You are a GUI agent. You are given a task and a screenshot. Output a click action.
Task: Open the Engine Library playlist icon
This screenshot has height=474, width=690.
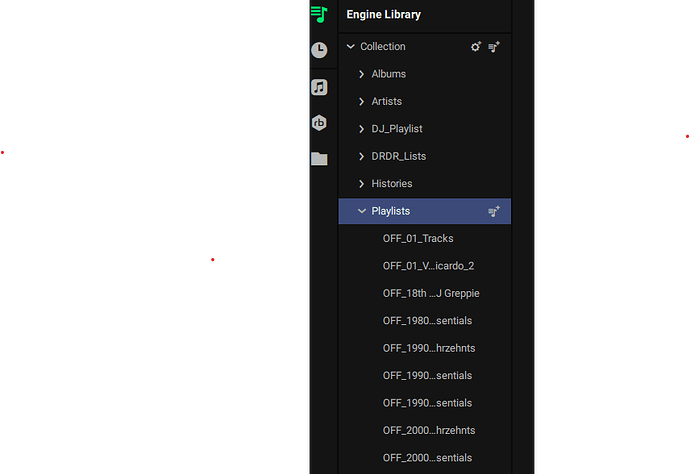319,14
